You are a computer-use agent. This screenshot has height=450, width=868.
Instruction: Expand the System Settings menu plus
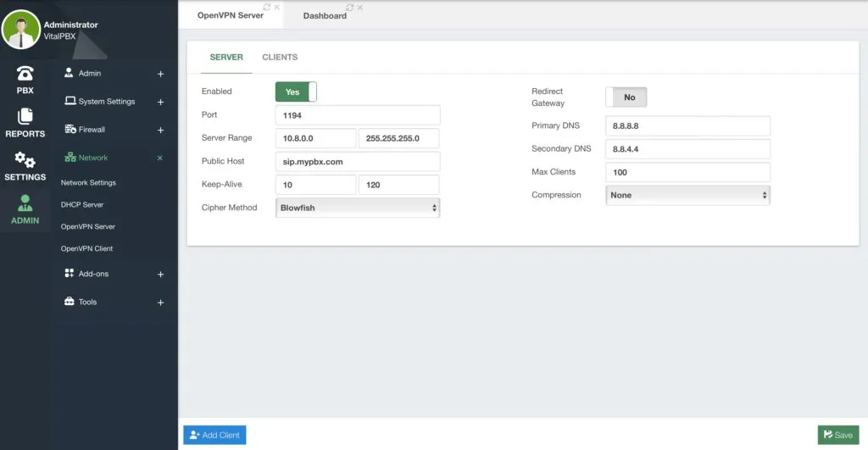[160, 102]
